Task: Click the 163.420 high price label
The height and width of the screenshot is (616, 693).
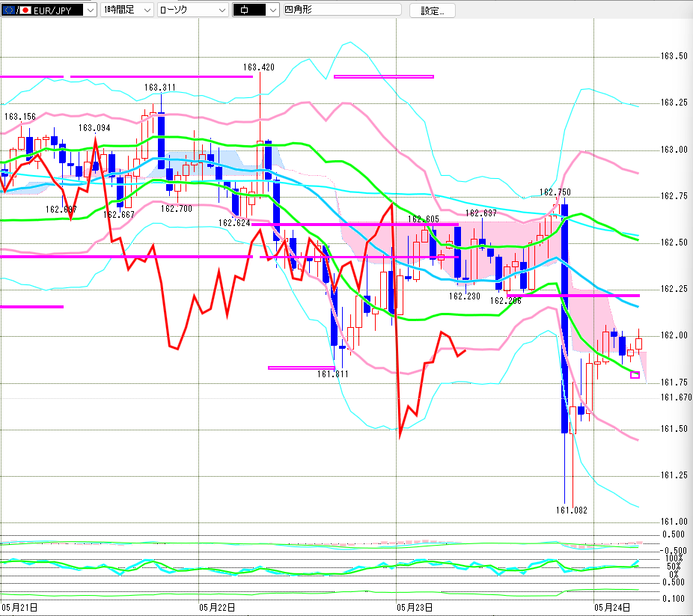Action: coord(258,67)
